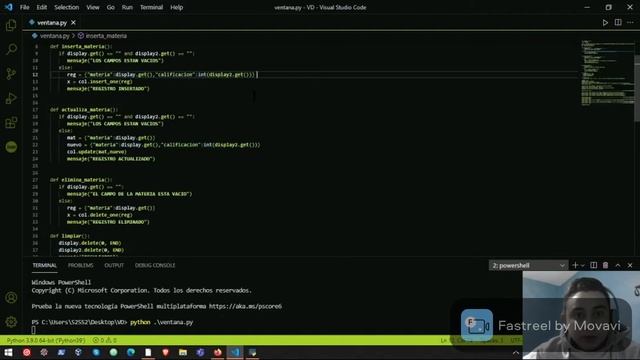The width and height of the screenshot is (640, 360).
Task: Create a new terminal with plus icon
Action: [575, 265]
